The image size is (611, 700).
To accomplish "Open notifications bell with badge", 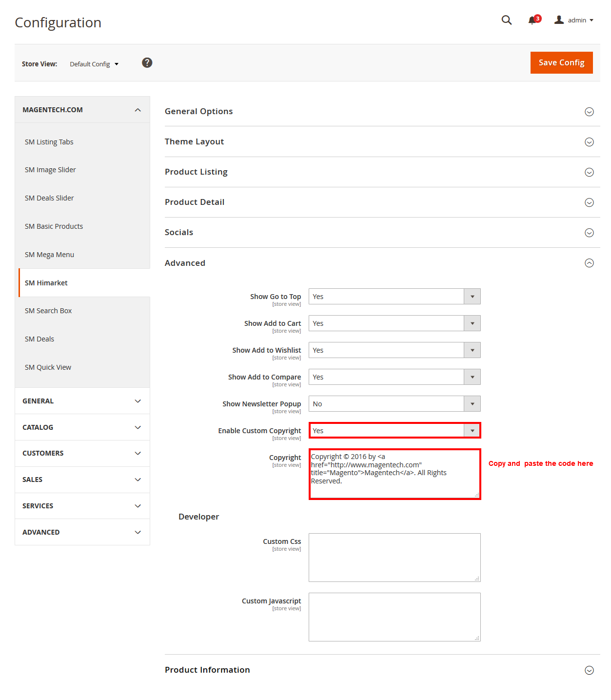I will tap(534, 20).
